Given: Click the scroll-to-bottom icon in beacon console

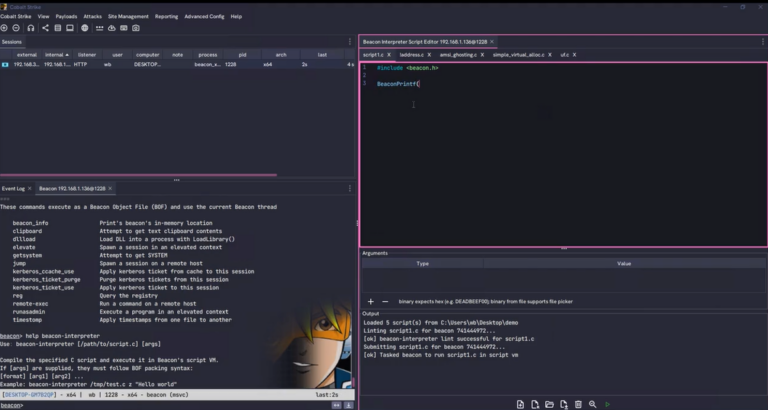Looking at the screenshot, I should click(349, 405).
